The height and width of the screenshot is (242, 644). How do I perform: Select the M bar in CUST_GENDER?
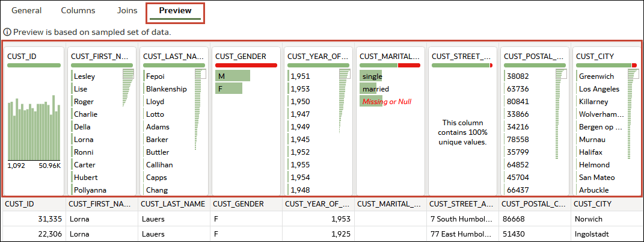pyautogui.click(x=233, y=76)
